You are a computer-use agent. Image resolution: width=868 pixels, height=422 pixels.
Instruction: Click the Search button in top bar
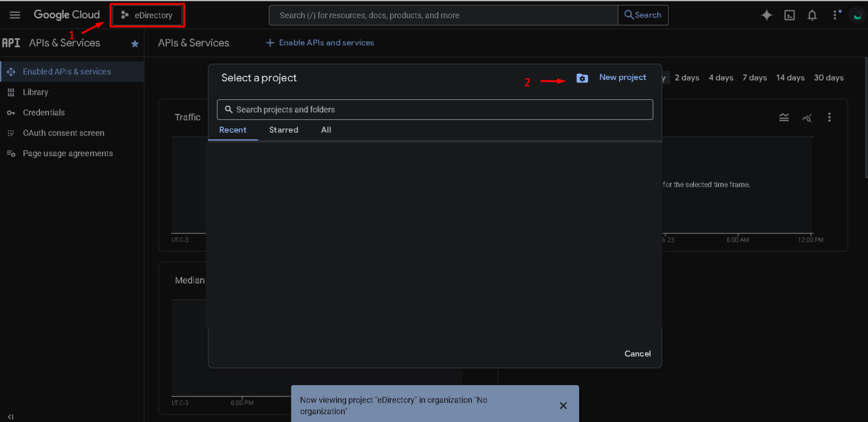[x=643, y=15]
